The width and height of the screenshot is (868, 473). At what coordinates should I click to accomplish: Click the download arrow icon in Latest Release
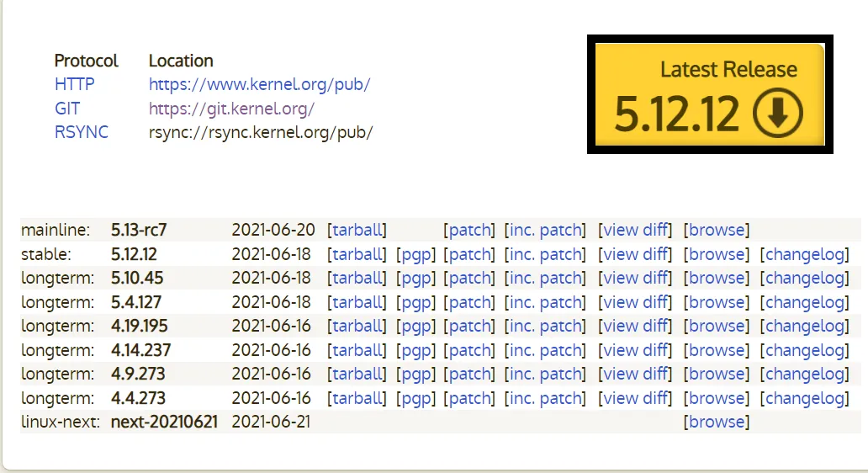click(777, 113)
